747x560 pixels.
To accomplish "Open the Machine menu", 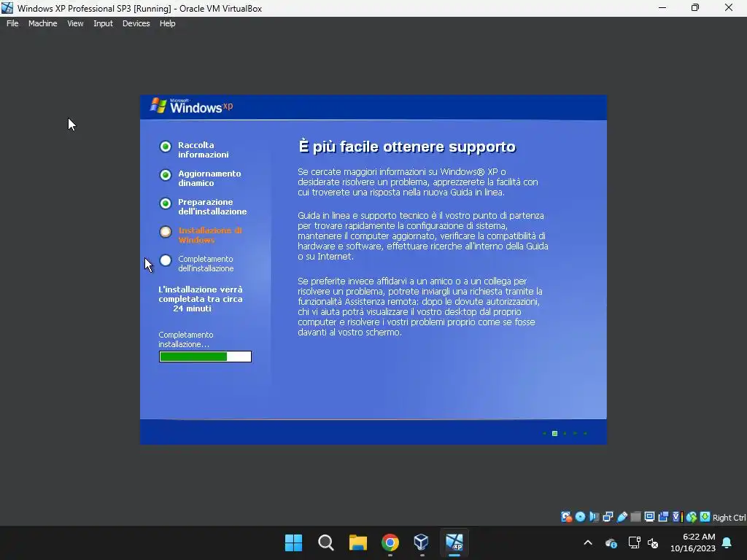I will click(x=43, y=23).
